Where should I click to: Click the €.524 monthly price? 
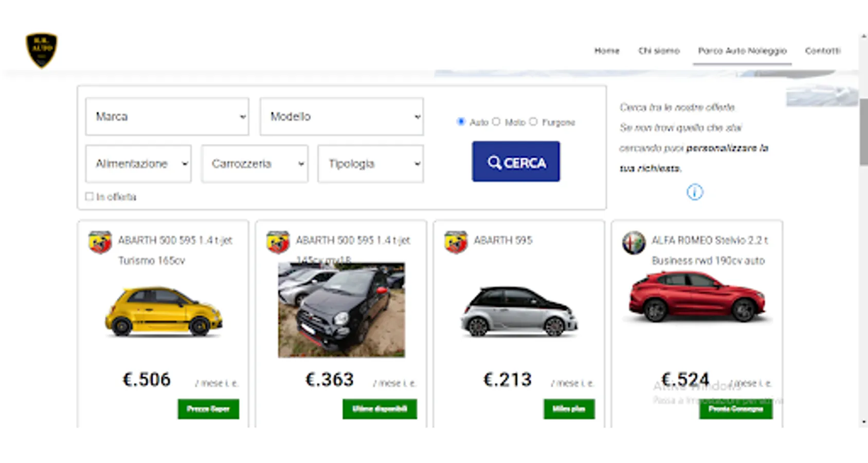(x=685, y=380)
